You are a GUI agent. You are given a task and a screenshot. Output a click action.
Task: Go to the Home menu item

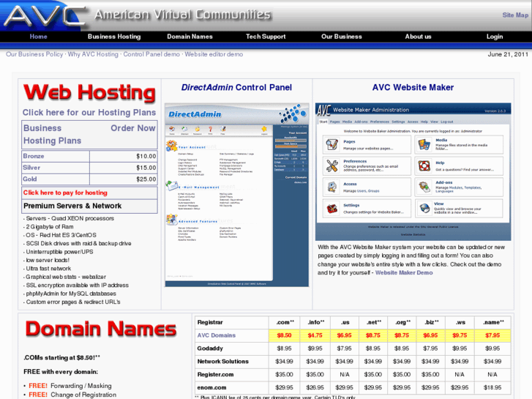pyautogui.click(x=38, y=37)
